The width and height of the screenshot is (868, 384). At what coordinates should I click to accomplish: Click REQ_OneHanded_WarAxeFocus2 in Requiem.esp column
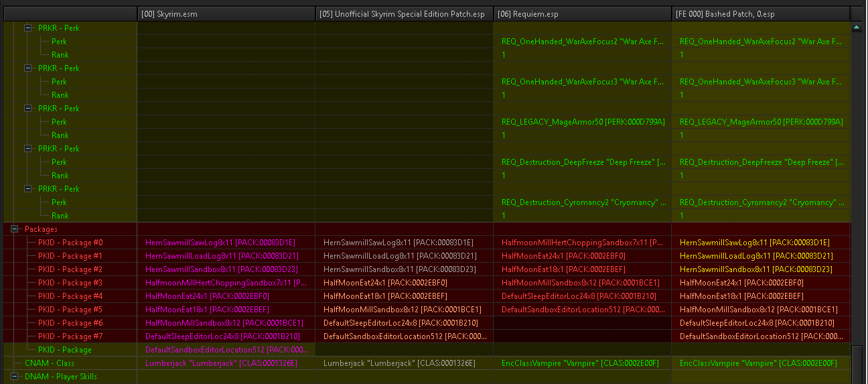(583, 42)
